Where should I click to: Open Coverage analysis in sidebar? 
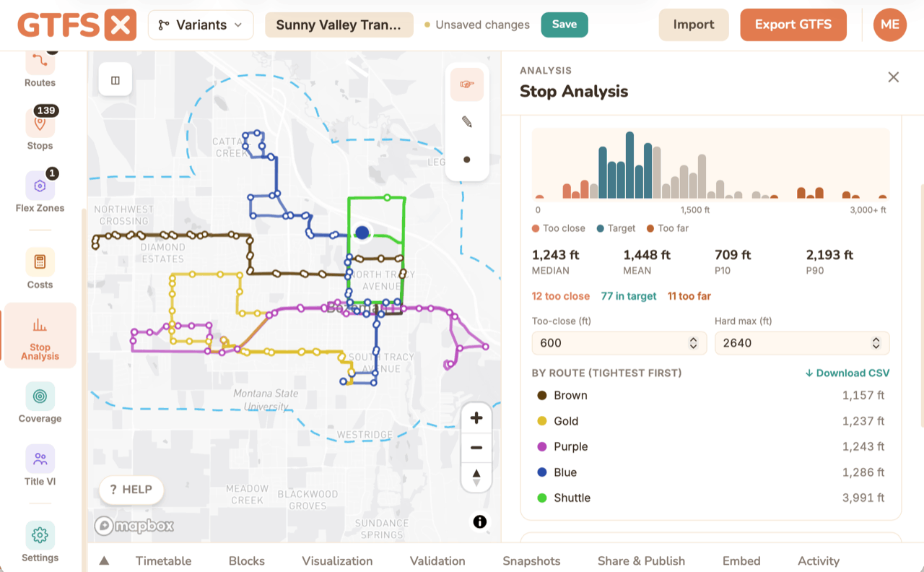(40, 396)
